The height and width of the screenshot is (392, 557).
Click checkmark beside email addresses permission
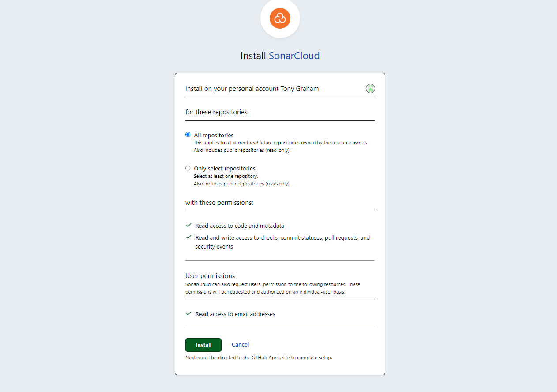188,313
